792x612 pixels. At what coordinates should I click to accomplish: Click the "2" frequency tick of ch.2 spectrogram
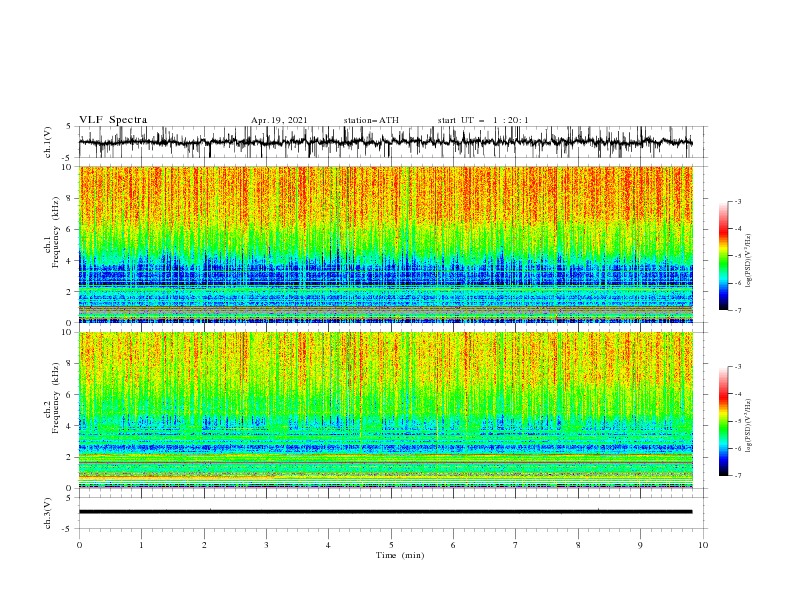(x=71, y=457)
